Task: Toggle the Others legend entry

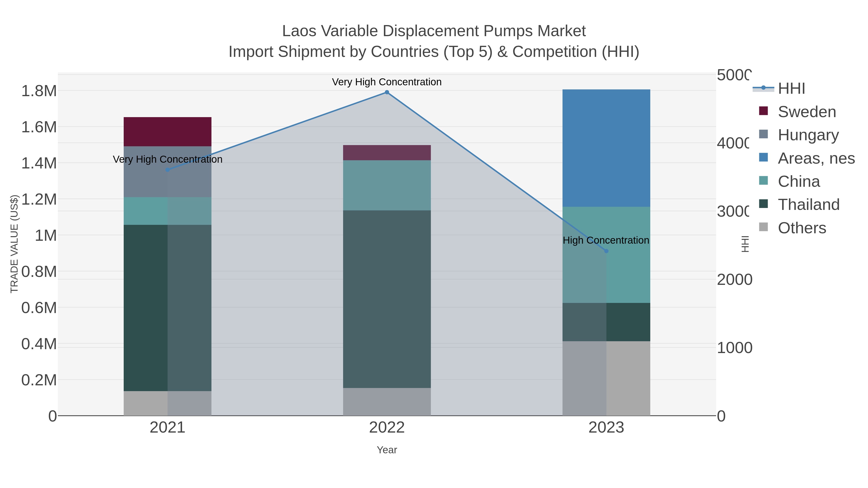Action: [792, 228]
